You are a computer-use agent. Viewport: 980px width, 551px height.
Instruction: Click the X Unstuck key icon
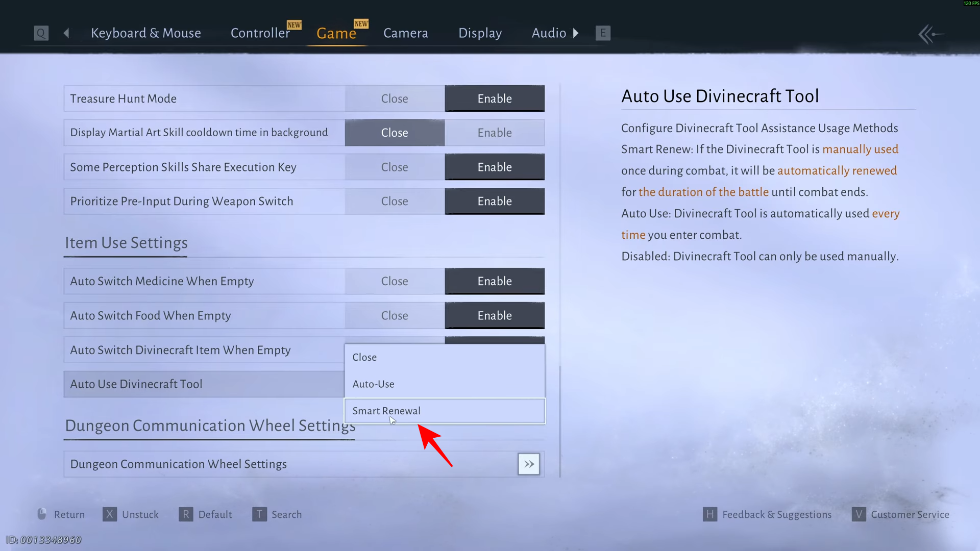110,514
